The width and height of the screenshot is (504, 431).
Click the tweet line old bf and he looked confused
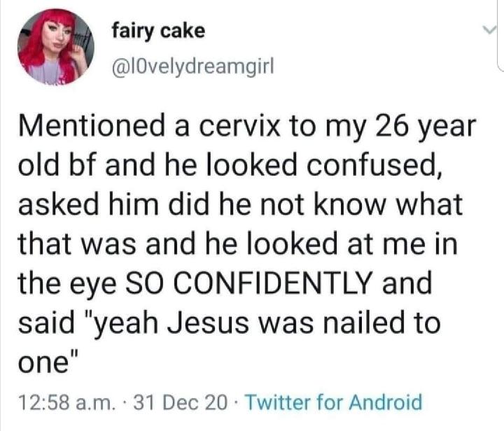tap(230, 165)
